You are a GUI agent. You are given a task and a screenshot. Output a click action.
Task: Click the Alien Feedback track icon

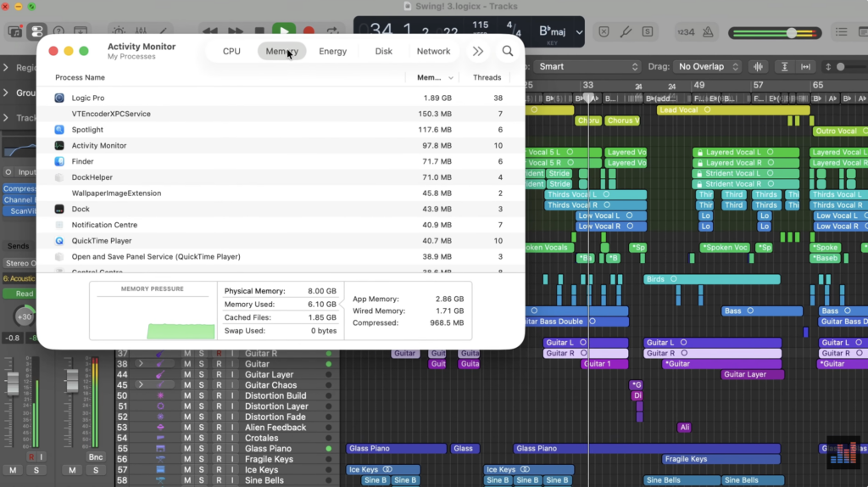point(160,428)
